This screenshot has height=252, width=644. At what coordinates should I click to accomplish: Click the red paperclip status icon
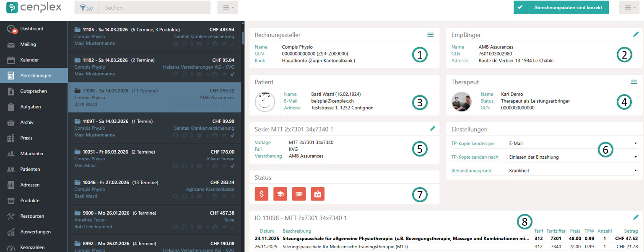299,194
